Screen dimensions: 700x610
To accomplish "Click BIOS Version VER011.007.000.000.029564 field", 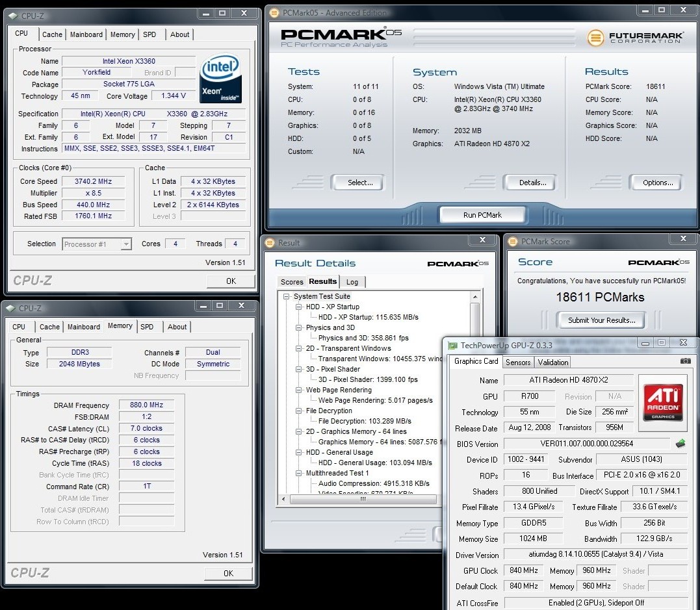I will (x=587, y=444).
